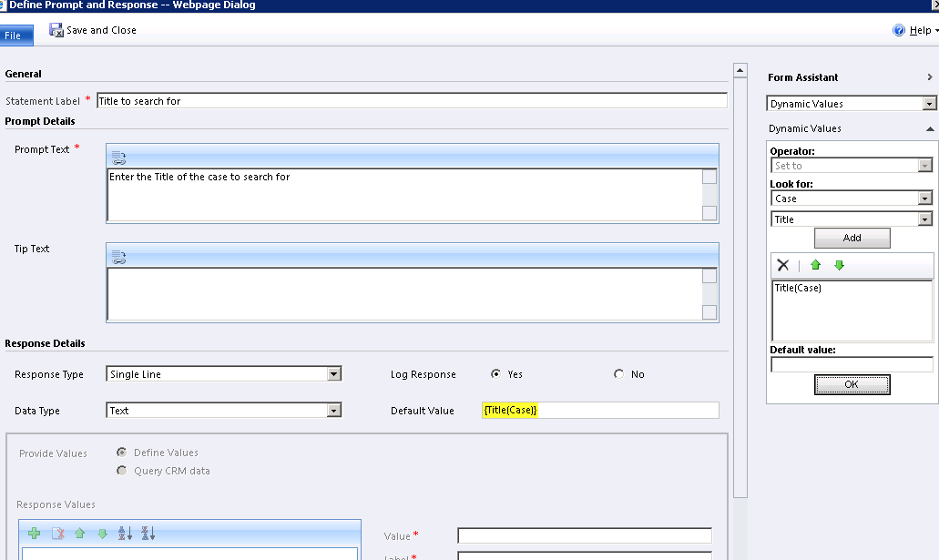Choose Query CRM data for Provide Values
The height and width of the screenshot is (560, 939).
point(122,471)
